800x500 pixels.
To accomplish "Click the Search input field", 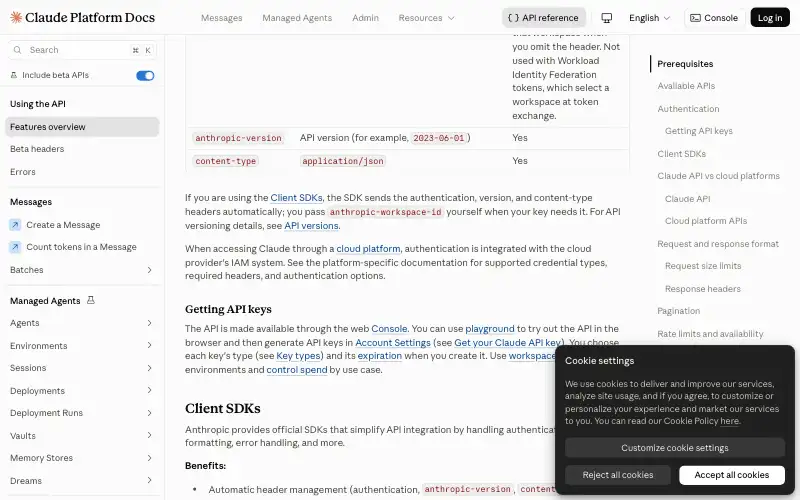I will tap(82, 50).
